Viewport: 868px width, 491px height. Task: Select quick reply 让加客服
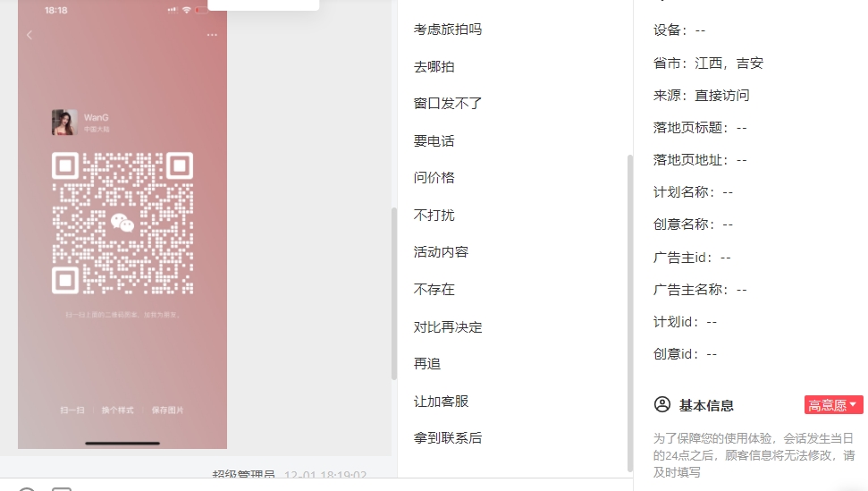[x=441, y=401]
